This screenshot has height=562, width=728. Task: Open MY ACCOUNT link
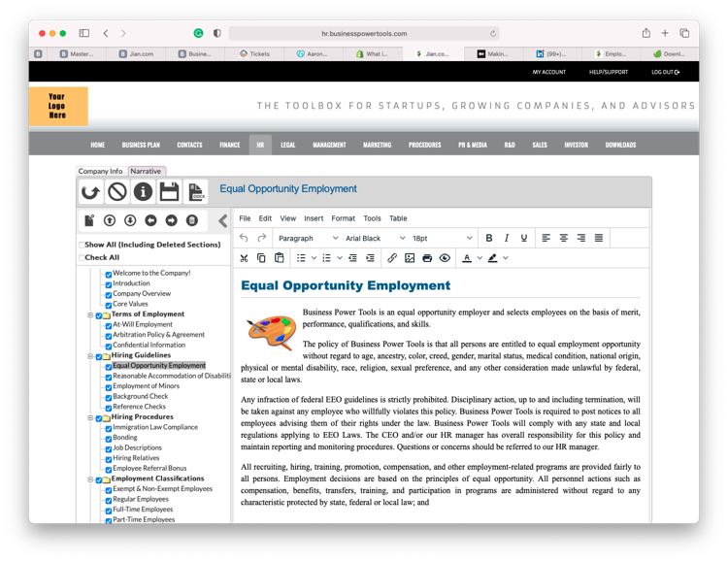coord(548,72)
